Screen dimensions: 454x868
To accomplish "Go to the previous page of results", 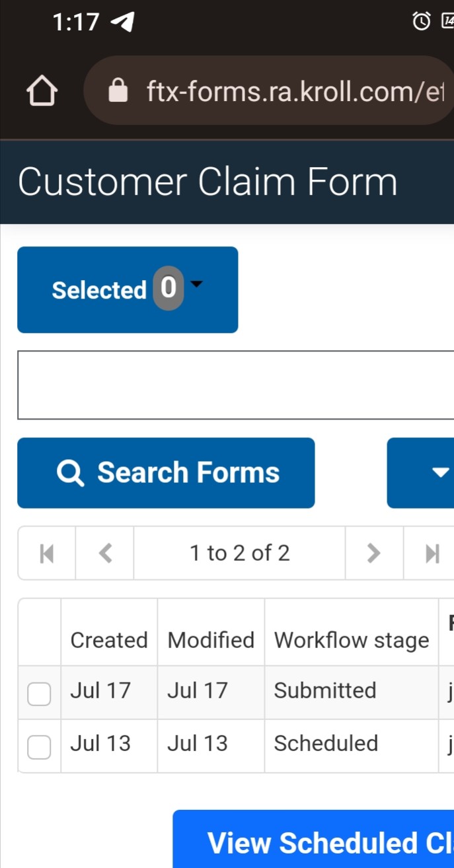I will click(x=105, y=553).
